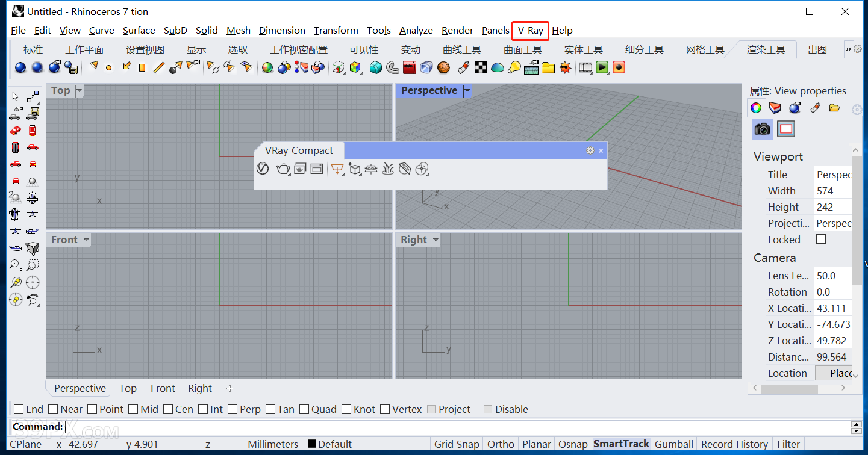Viewport: 868px width, 455px height.
Task: Click the V-Ray asset editor logo icon
Action: coord(262,169)
